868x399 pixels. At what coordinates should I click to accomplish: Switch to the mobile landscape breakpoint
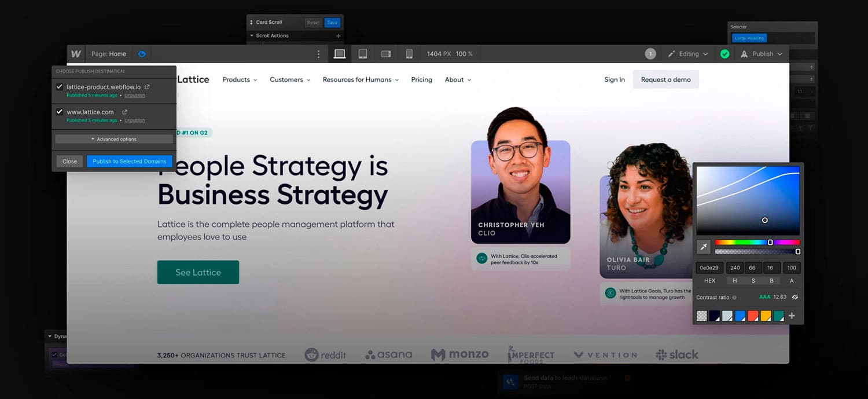point(386,53)
